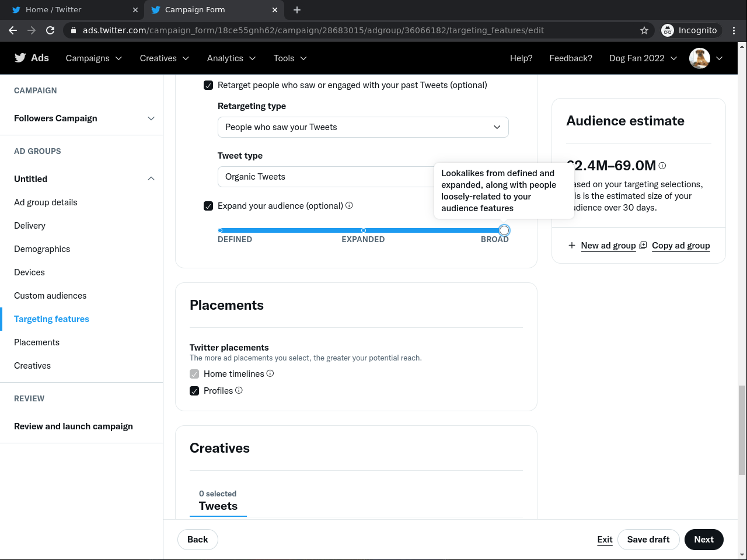Click info icon next to Expand your audience
Image resolution: width=747 pixels, height=560 pixels.
coord(349,205)
